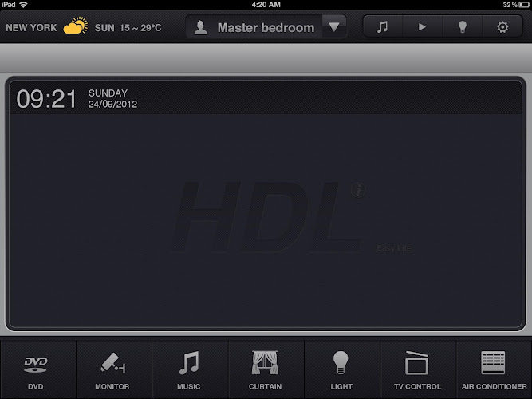This screenshot has width=532, height=399.
Task: Expand the Master bedroom room dropdown arrow
Action: [x=334, y=27]
